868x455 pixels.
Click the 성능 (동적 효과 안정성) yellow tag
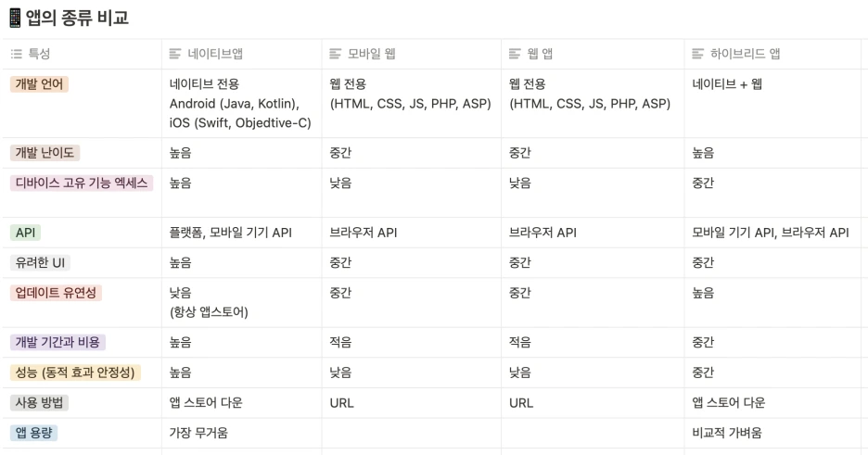(75, 373)
